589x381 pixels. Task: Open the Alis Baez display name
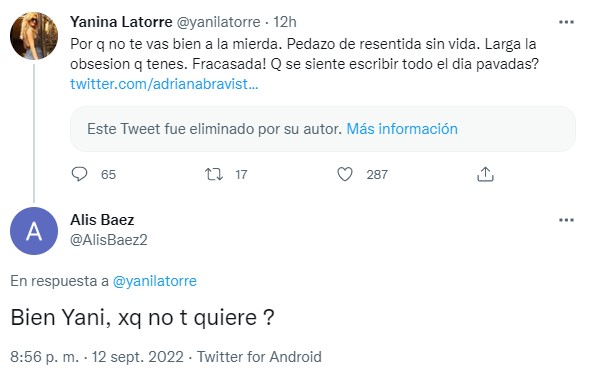pyautogui.click(x=102, y=220)
